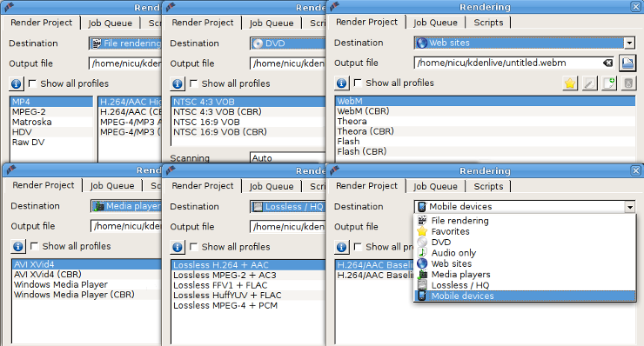Select Raw DV format in list
This screenshot has width=644, height=346.
point(51,142)
